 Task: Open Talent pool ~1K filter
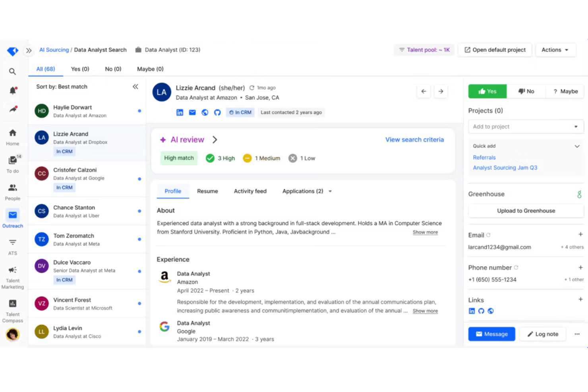coord(425,50)
